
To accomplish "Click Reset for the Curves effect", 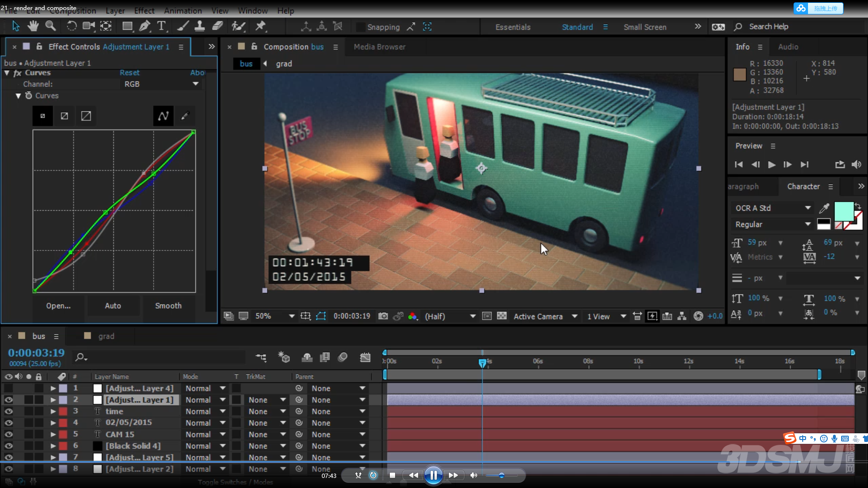I will 130,72.
